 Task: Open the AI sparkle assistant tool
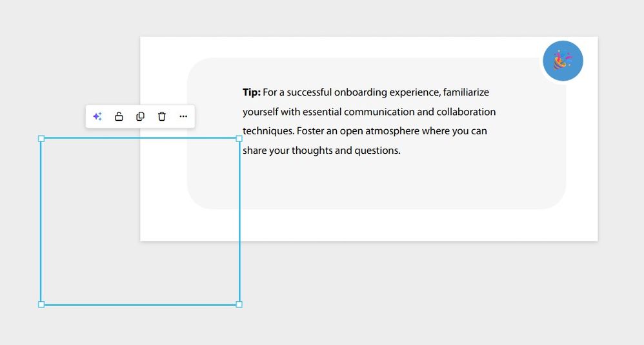[x=97, y=117]
